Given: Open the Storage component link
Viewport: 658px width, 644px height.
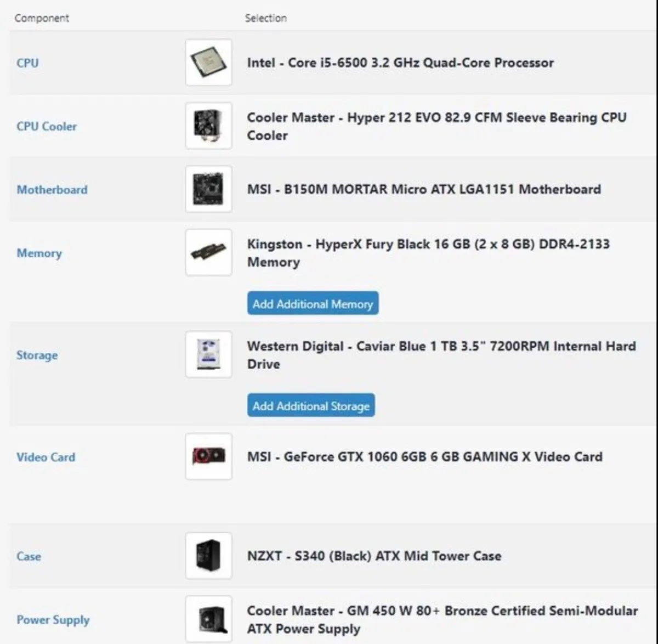Looking at the screenshot, I should (x=37, y=355).
